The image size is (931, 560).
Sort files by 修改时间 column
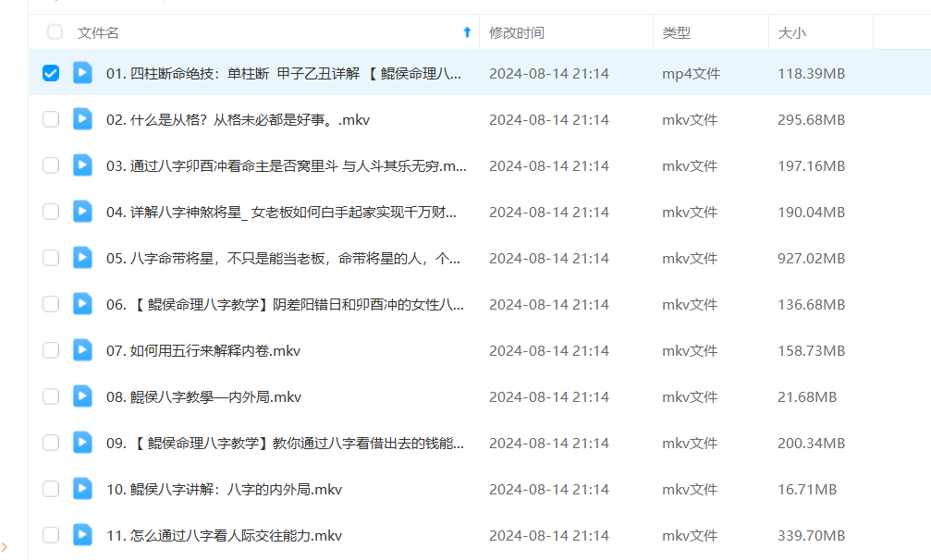pos(516,32)
